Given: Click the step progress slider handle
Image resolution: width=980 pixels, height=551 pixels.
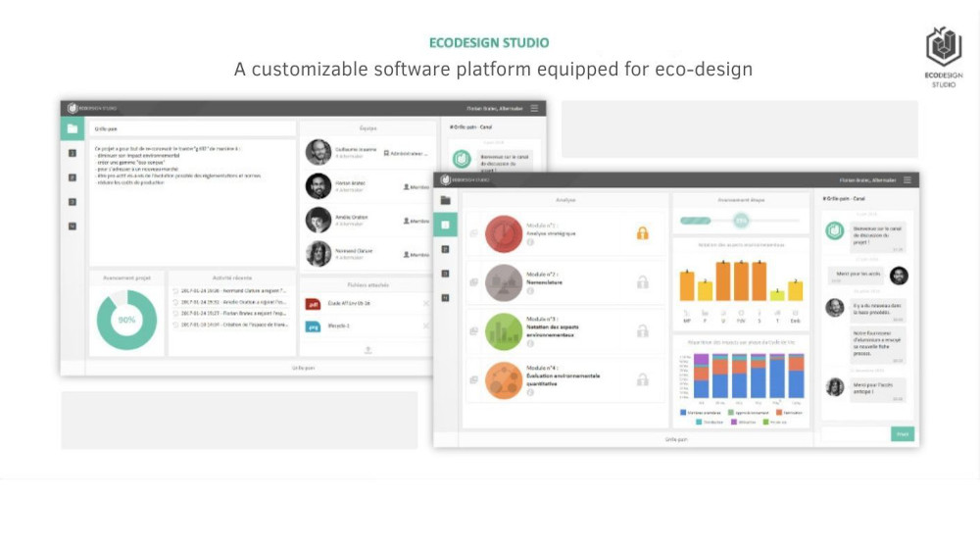Looking at the screenshot, I should (741, 221).
